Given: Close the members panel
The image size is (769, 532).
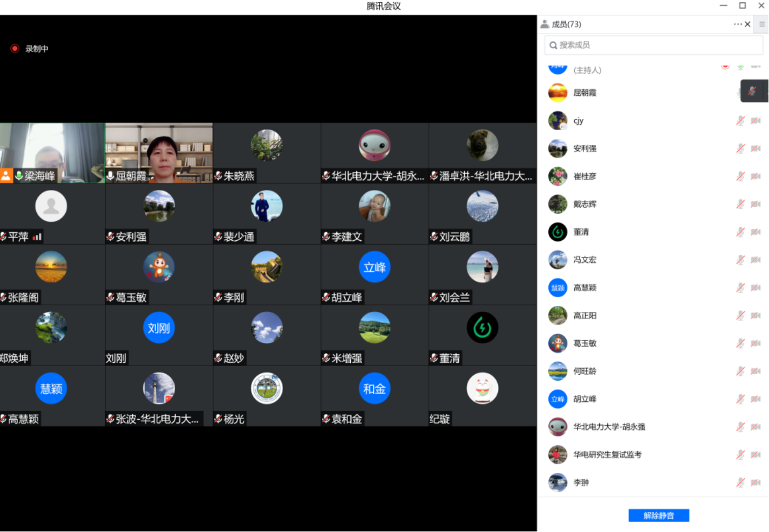Looking at the screenshot, I should click(748, 24).
